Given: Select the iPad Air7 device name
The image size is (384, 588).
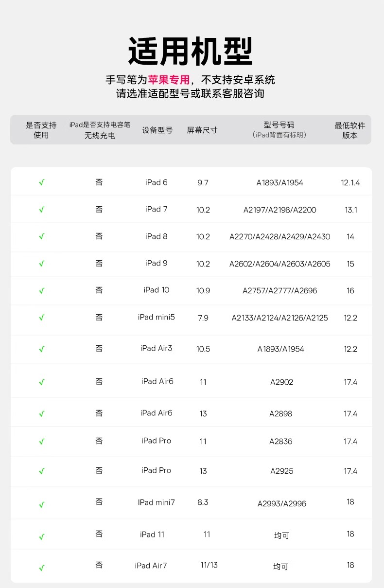Looking at the screenshot, I should point(151,566).
